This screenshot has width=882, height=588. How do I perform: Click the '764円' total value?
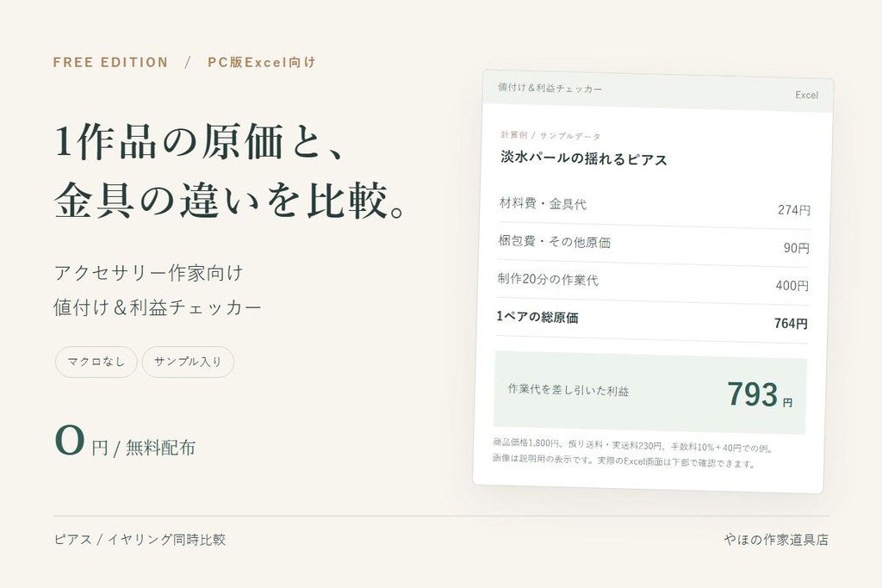point(791,323)
